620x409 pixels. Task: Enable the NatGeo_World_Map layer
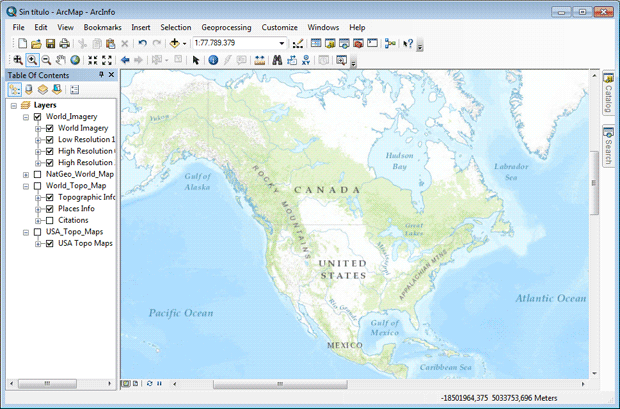(38, 174)
